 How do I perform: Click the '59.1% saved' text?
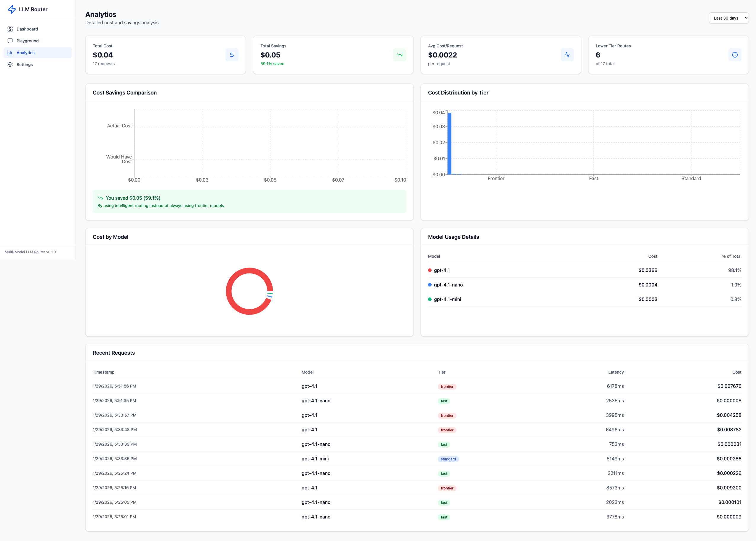pos(273,64)
